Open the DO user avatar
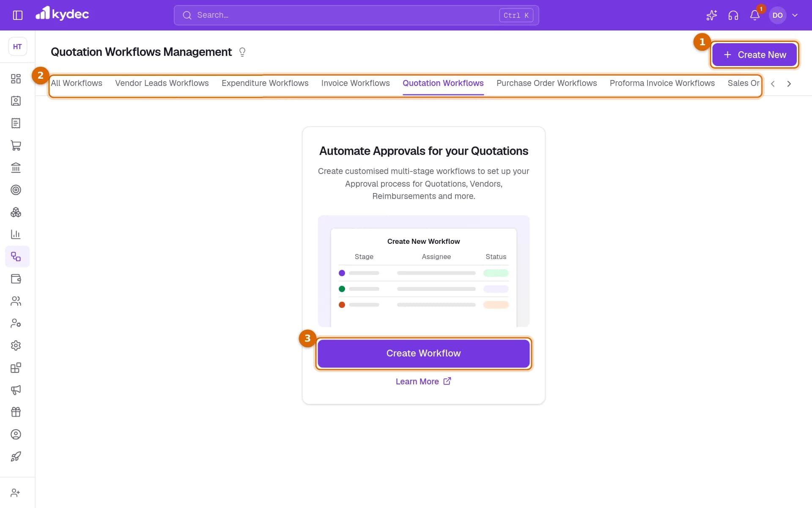This screenshot has height=508, width=812. pos(777,15)
